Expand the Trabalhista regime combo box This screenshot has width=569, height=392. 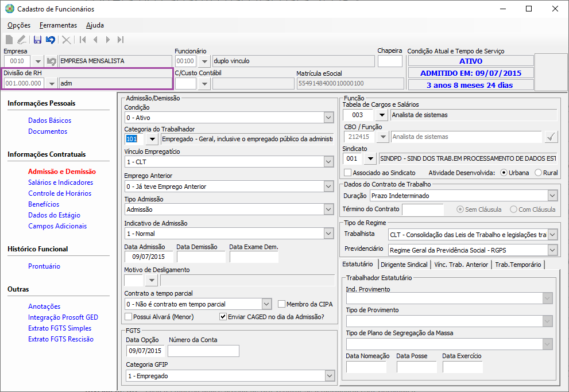(552, 235)
